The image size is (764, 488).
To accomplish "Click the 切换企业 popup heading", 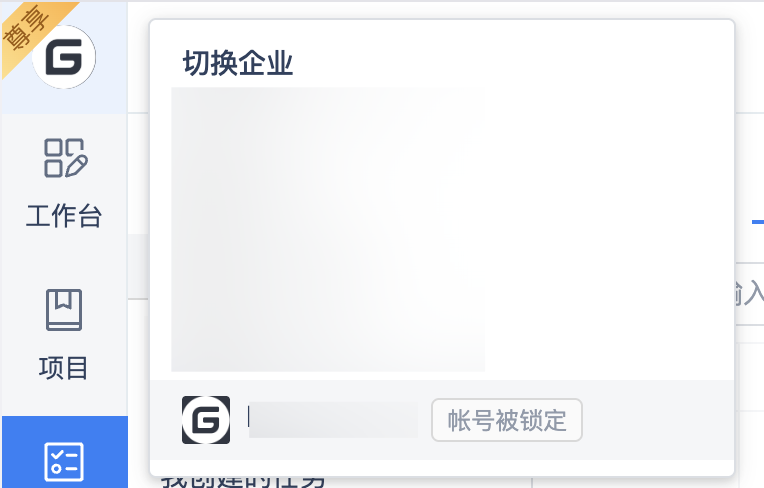I will click(238, 63).
